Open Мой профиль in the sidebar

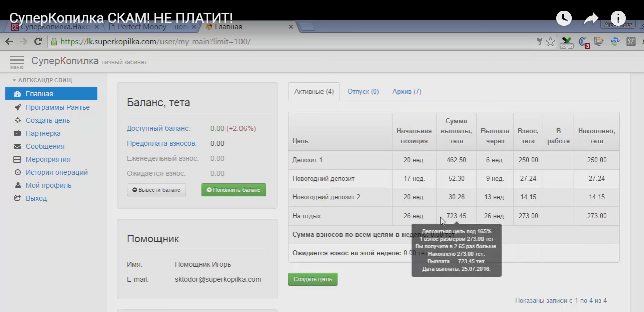click(x=48, y=185)
